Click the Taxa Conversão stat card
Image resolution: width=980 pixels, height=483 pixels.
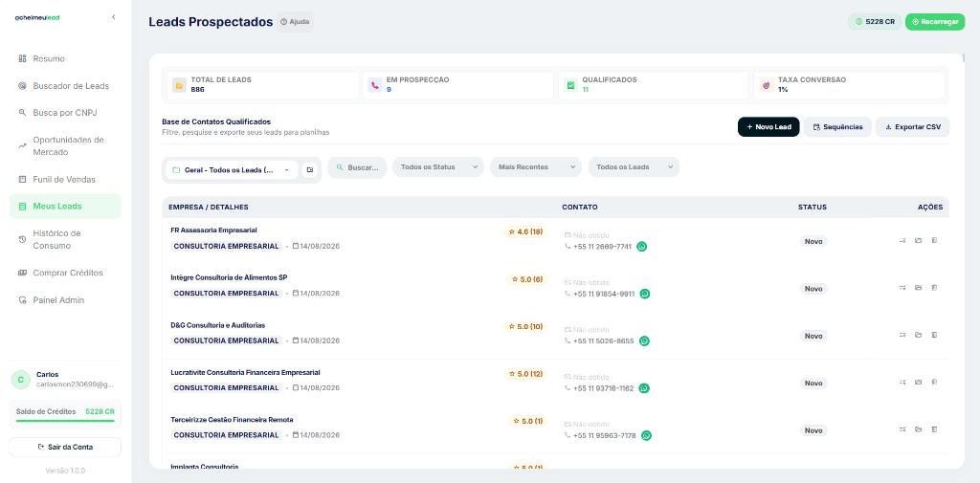850,85
